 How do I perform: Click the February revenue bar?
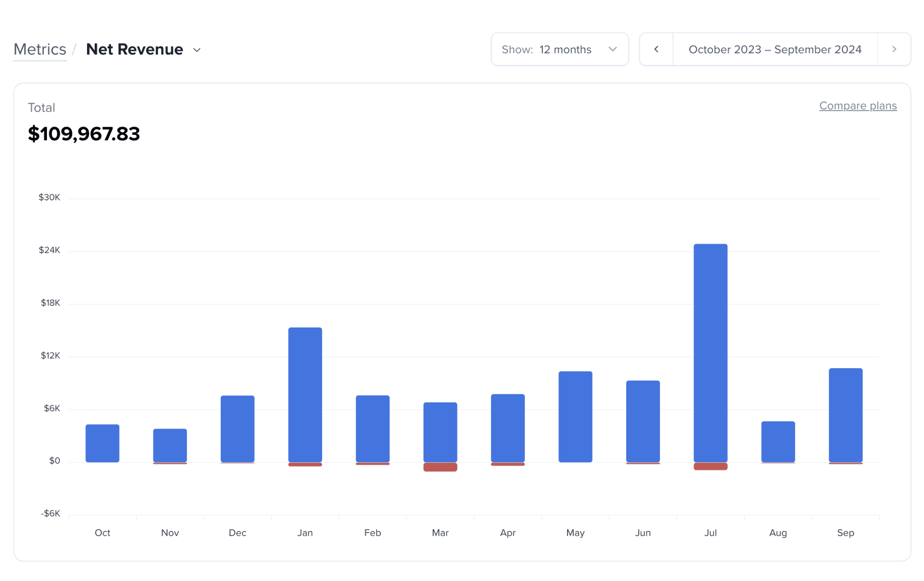coord(372,429)
